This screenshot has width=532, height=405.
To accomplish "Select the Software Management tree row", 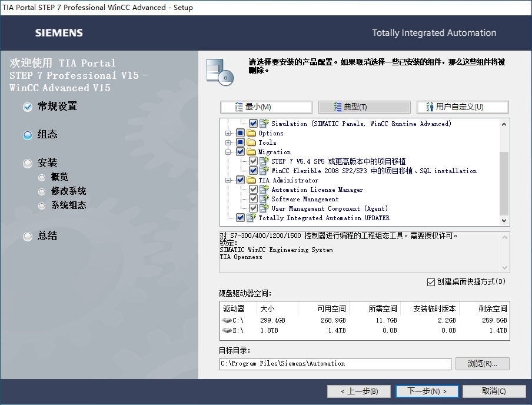I will [305, 199].
